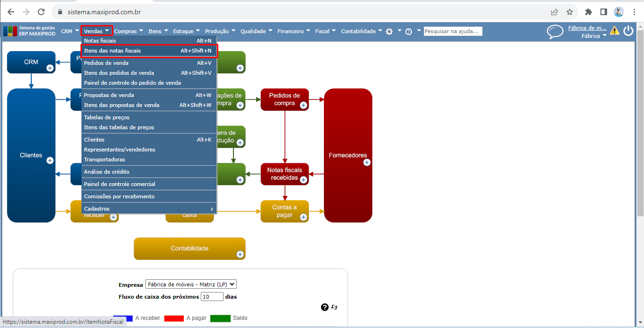
Task: Select Comissões por recebimento item
Action: click(149, 196)
